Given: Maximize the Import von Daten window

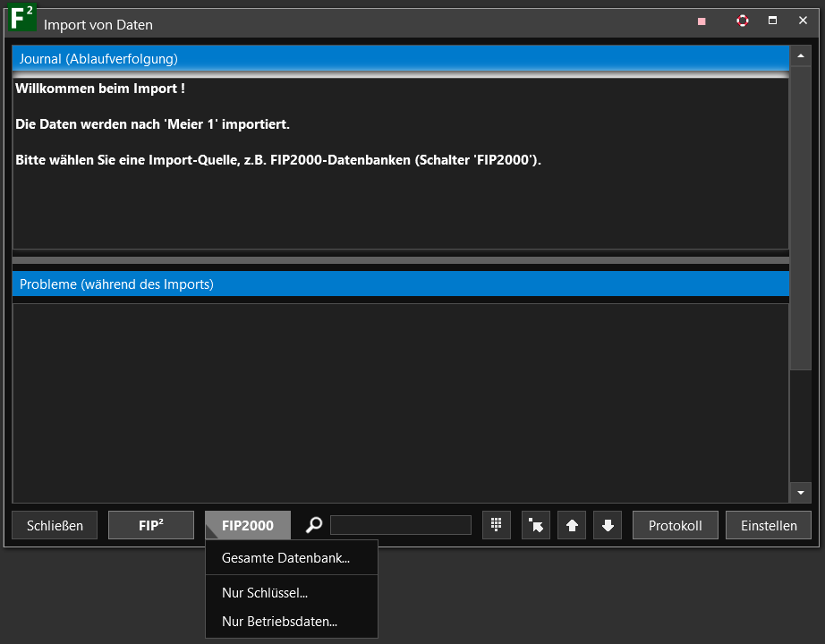Looking at the screenshot, I should tap(772, 21).
